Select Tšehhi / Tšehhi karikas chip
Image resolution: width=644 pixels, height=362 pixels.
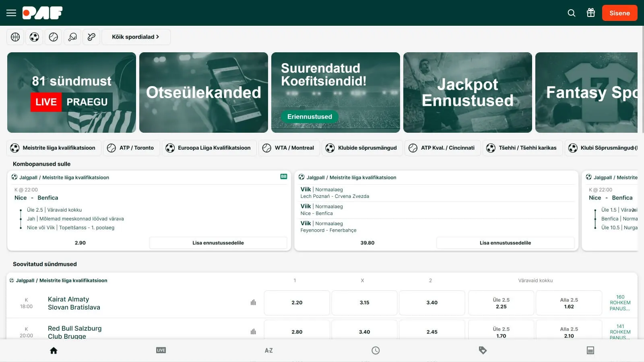(522, 148)
